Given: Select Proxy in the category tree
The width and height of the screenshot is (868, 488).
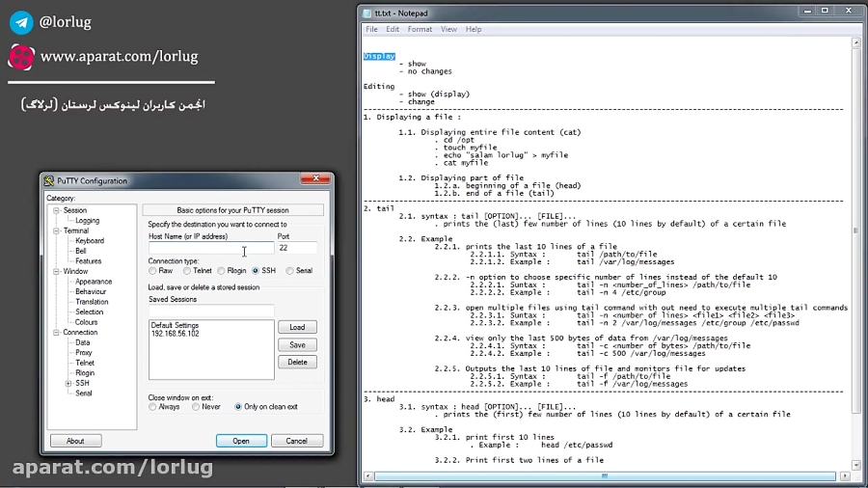Looking at the screenshot, I should click(x=84, y=352).
